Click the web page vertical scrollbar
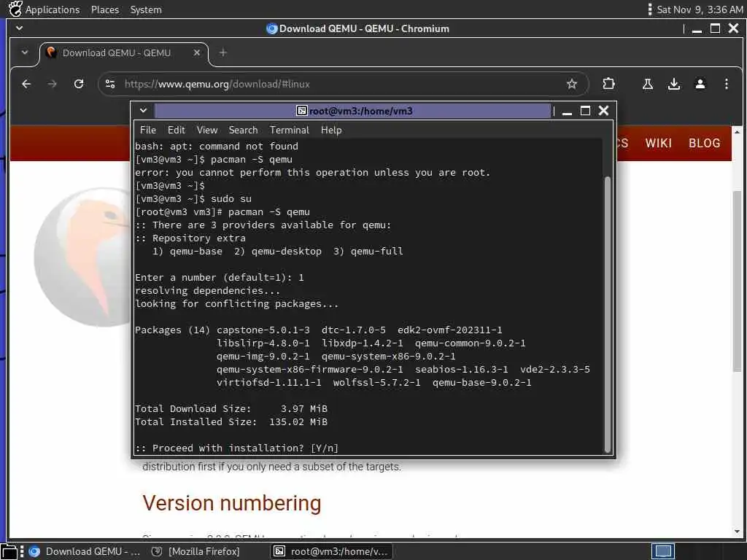Viewport: 747px width, 560px height. coord(737,281)
